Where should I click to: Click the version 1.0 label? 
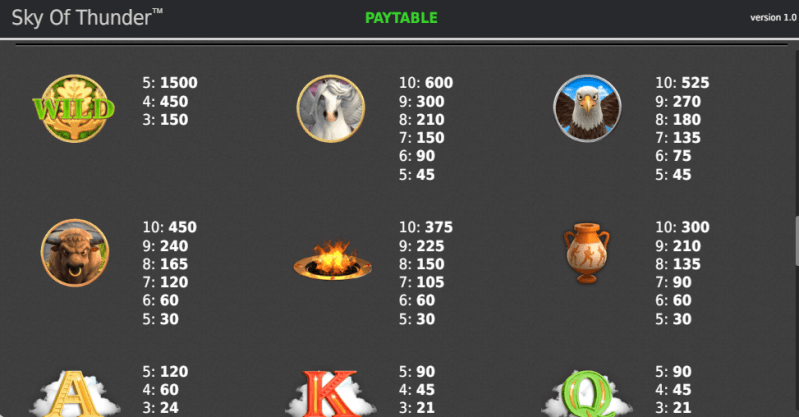773,17
